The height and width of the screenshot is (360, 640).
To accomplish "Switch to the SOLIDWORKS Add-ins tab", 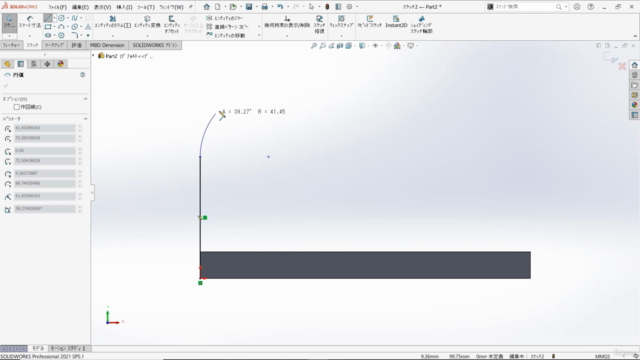I will coord(155,45).
